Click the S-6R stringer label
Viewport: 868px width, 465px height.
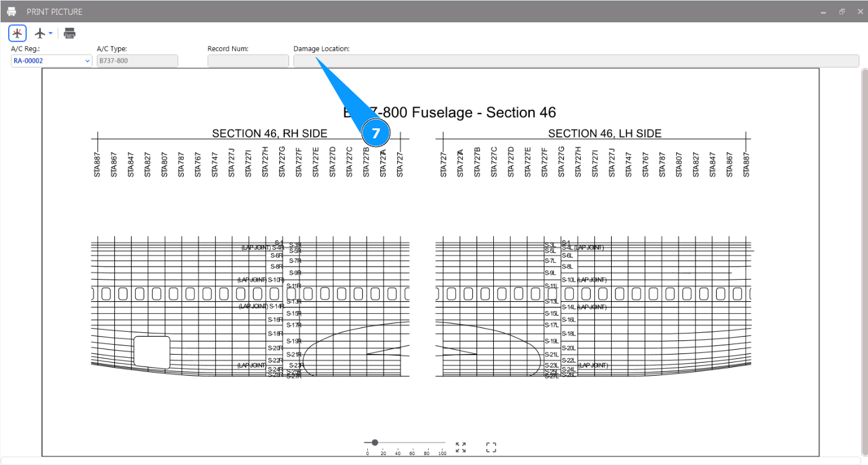coord(276,255)
